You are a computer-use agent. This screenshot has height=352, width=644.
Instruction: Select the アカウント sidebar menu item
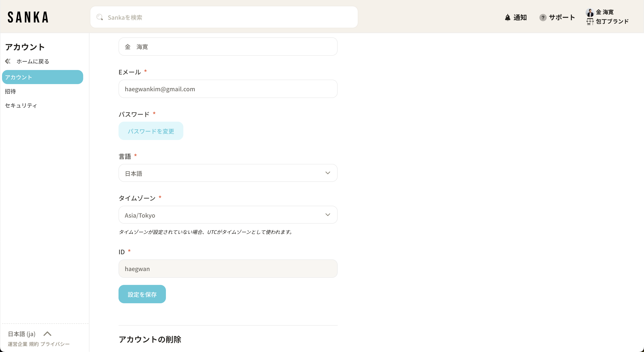pos(42,77)
